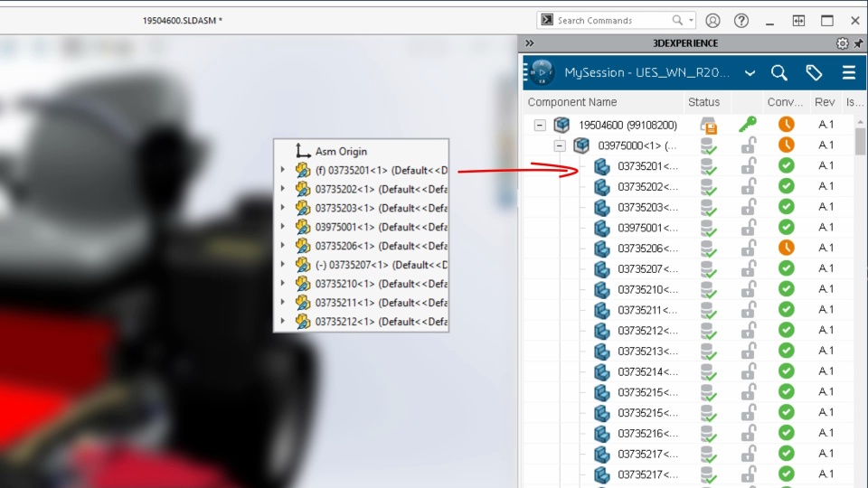Image resolution: width=868 pixels, height=488 pixels.
Task: Click the orange clock status for 03735206
Action: pyautogui.click(x=786, y=248)
